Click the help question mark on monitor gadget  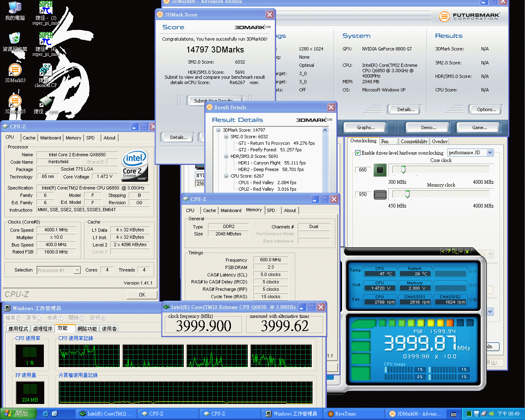449,251
